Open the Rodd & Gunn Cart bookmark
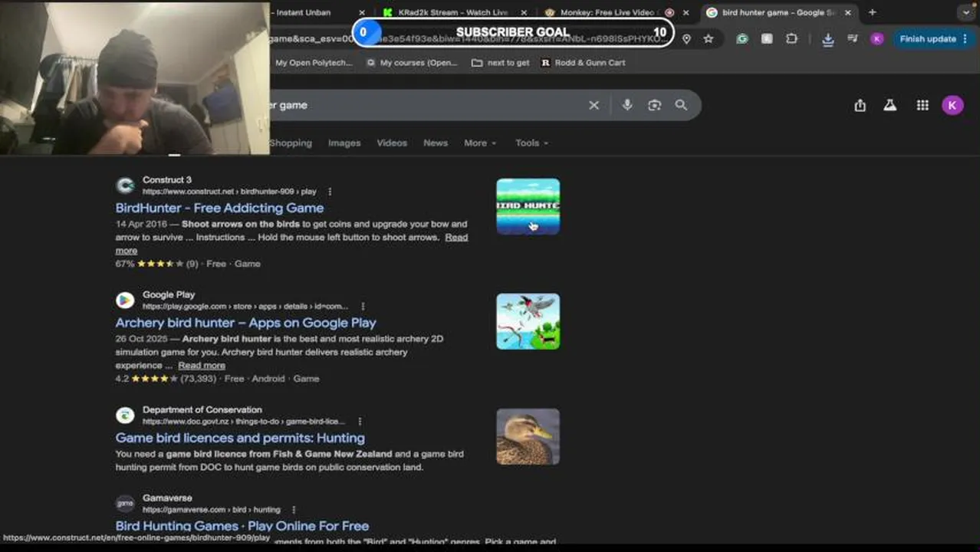 tap(583, 63)
